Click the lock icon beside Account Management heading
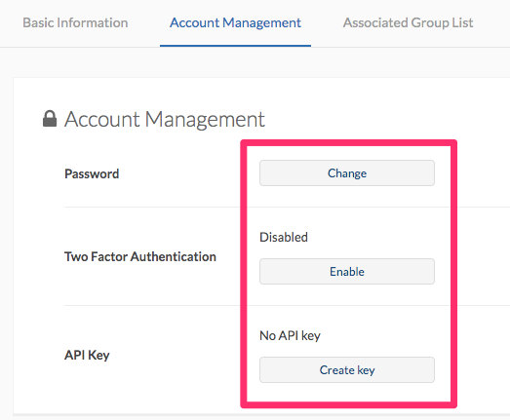 pos(50,119)
